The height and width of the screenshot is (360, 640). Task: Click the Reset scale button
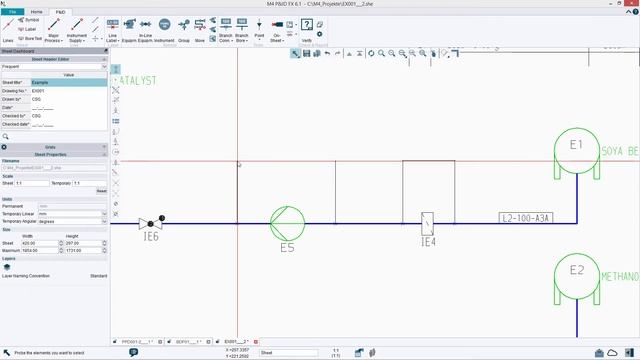pyautogui.click(x=101, y=191)
